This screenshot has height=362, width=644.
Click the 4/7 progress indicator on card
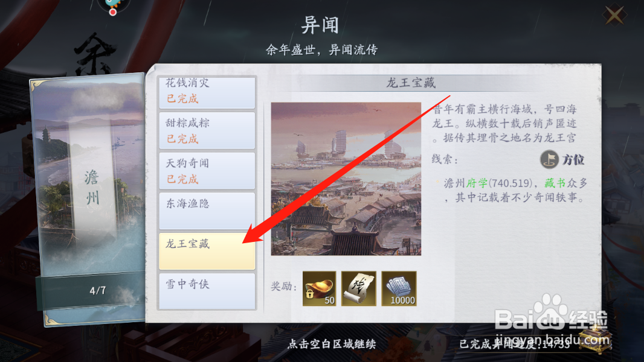click(98, 291)
